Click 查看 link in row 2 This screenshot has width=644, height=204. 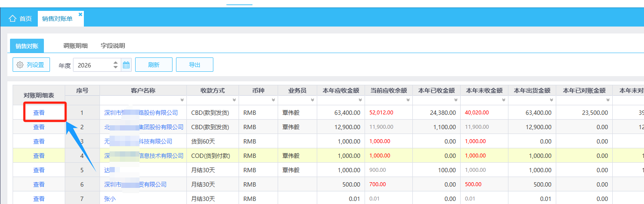click(39, 127)
